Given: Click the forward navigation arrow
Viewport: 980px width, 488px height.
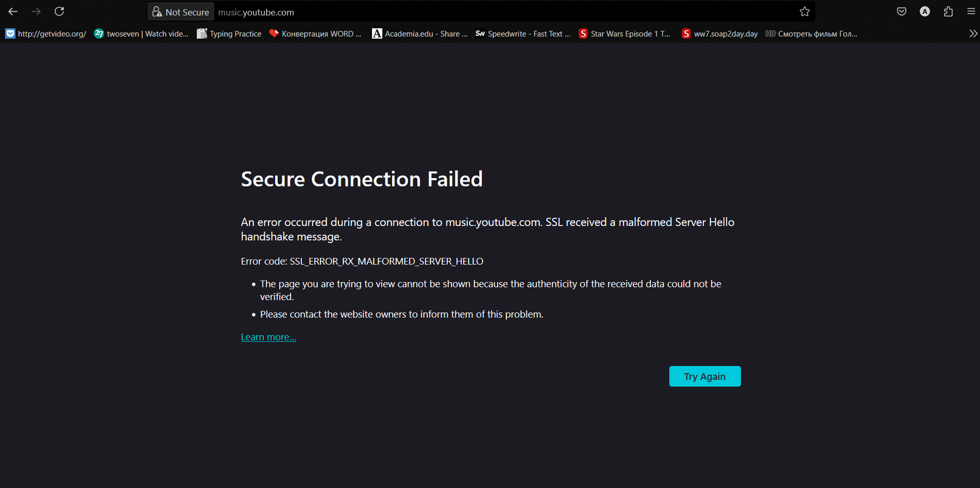Looking at the screenshot, I should tap(36, 11).
